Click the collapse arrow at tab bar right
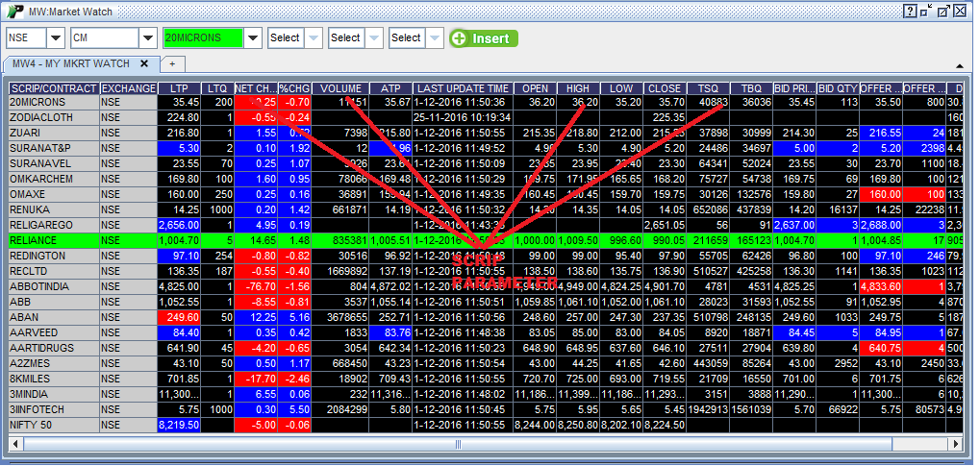 [959, 64]
